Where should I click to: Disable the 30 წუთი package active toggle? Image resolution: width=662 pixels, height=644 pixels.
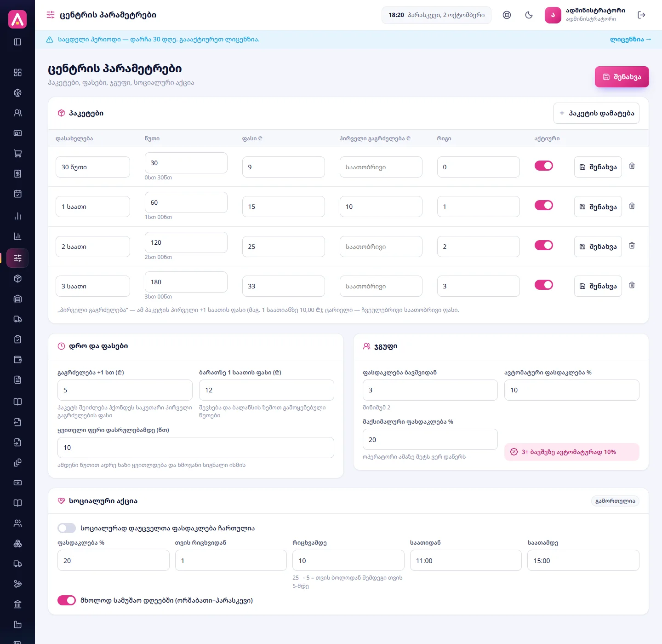click(544, 166)
